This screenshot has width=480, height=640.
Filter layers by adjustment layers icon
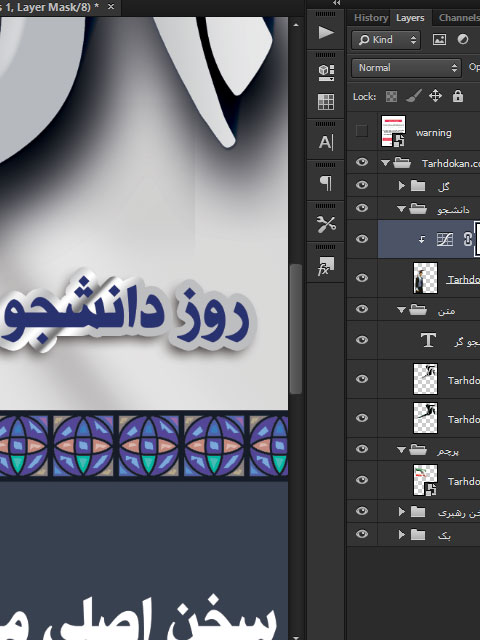[x=463, y=39]
